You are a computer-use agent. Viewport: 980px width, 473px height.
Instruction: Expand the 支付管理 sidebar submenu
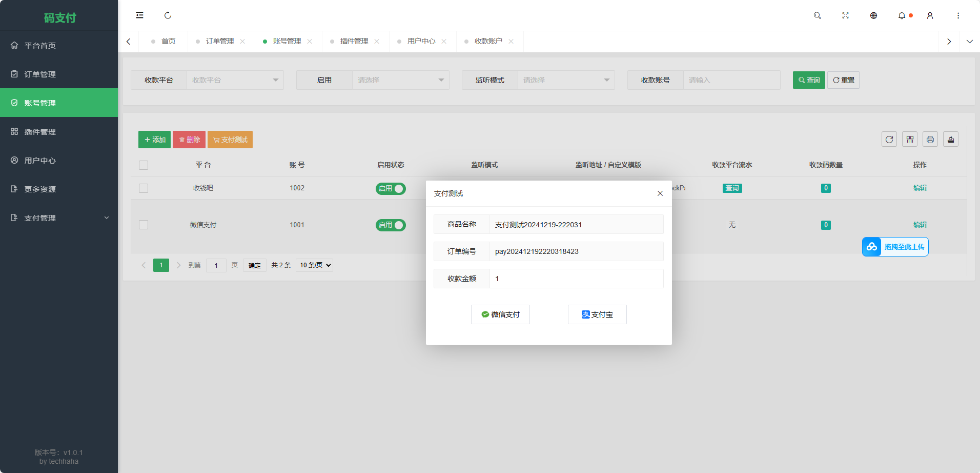(x=59, y=218)
